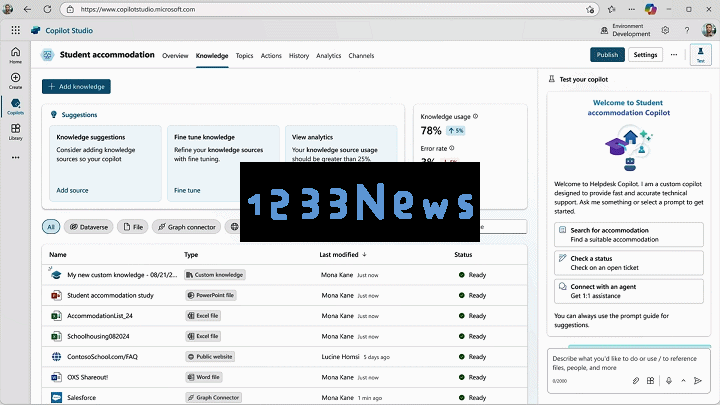Open the Actions tab
720x405 pixels.
coord(271,56)
